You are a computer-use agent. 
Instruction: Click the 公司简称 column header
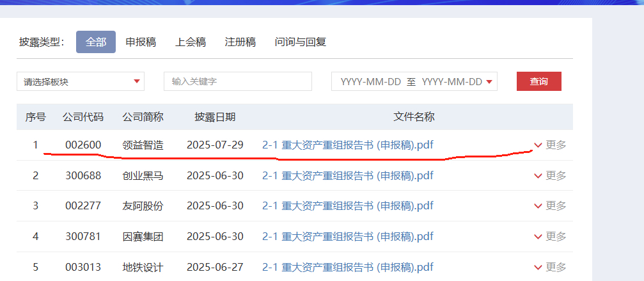coord(143,117)
